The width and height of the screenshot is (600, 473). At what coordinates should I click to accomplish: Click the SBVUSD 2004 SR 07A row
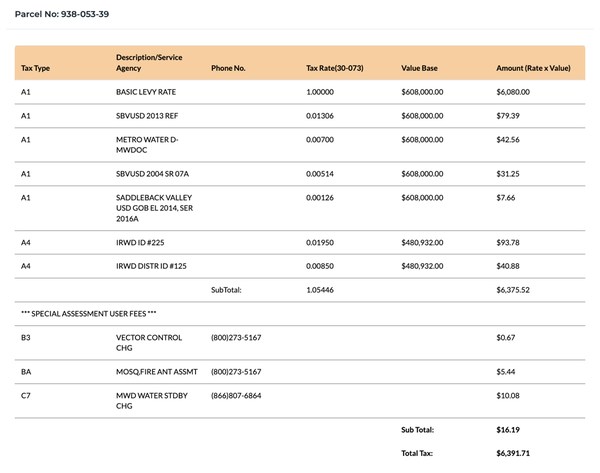(300, 174)
